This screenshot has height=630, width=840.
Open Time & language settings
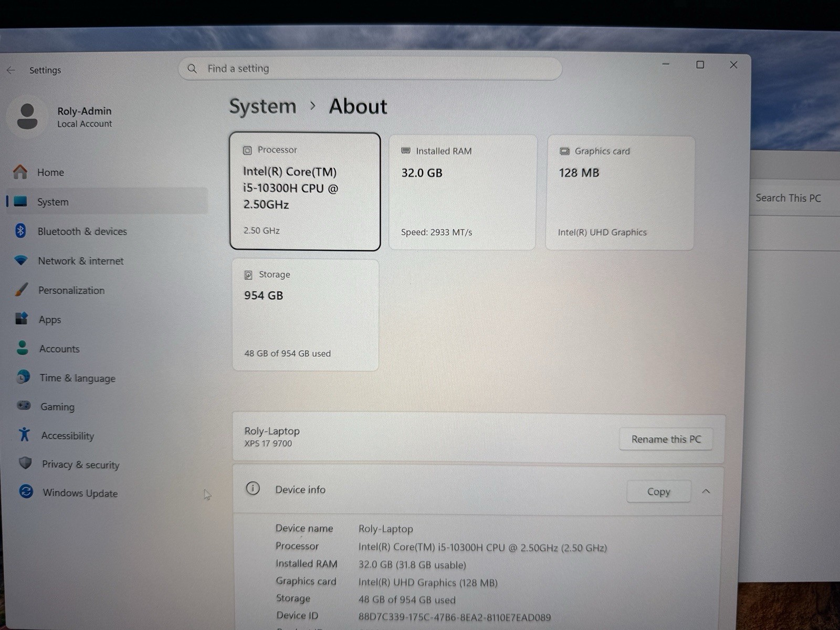(107, 378)
